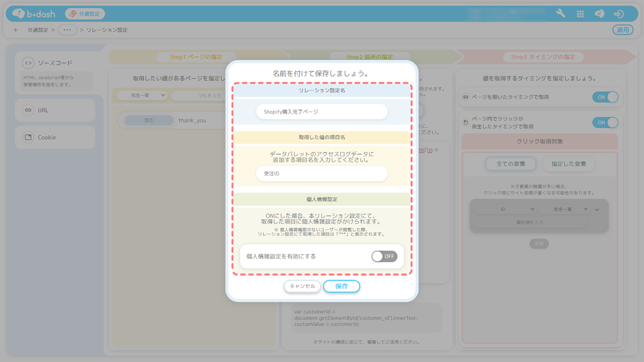The width and height of the screenshot is (644, 362).
Task: Click the b+dash logo
Action: point(34,14)
